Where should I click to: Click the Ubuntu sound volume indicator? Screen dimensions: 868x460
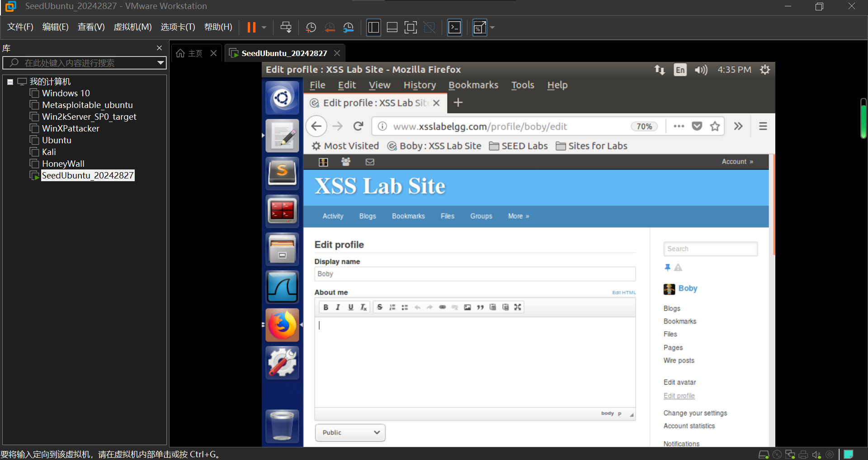[701, 70]
